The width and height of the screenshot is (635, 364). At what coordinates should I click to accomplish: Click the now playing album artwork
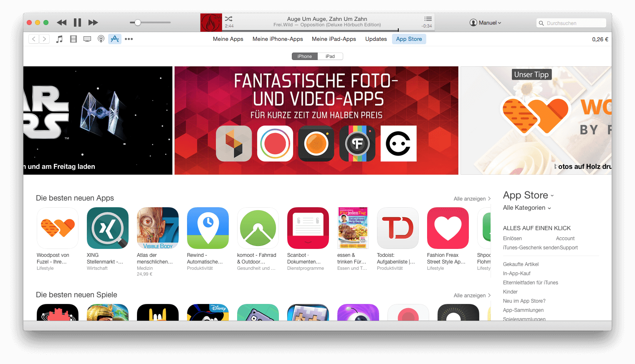click(x=211, y=23)
